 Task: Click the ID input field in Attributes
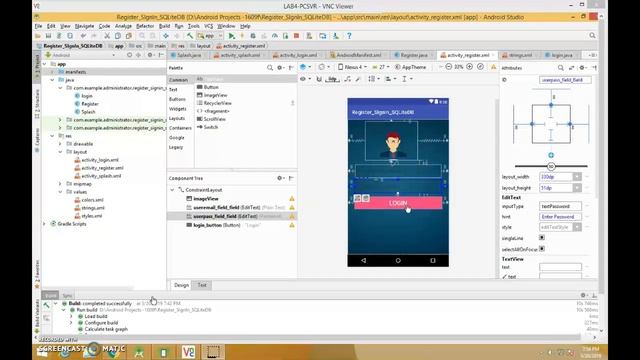tap(565, 80)
